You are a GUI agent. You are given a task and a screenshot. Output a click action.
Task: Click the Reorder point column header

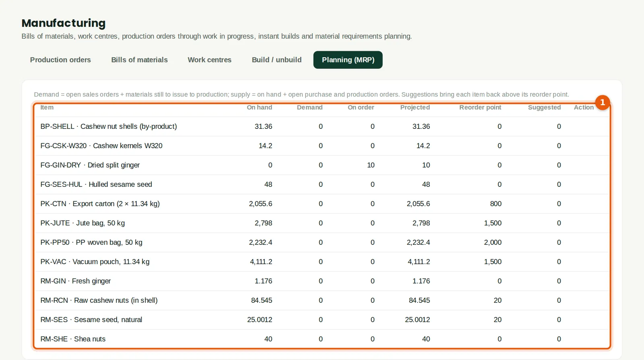(480, 108)
